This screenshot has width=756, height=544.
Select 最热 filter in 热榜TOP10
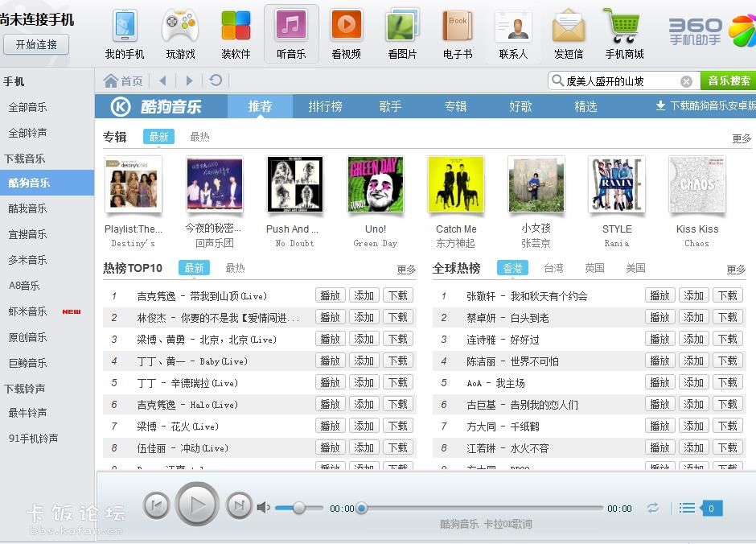point(236,268)
